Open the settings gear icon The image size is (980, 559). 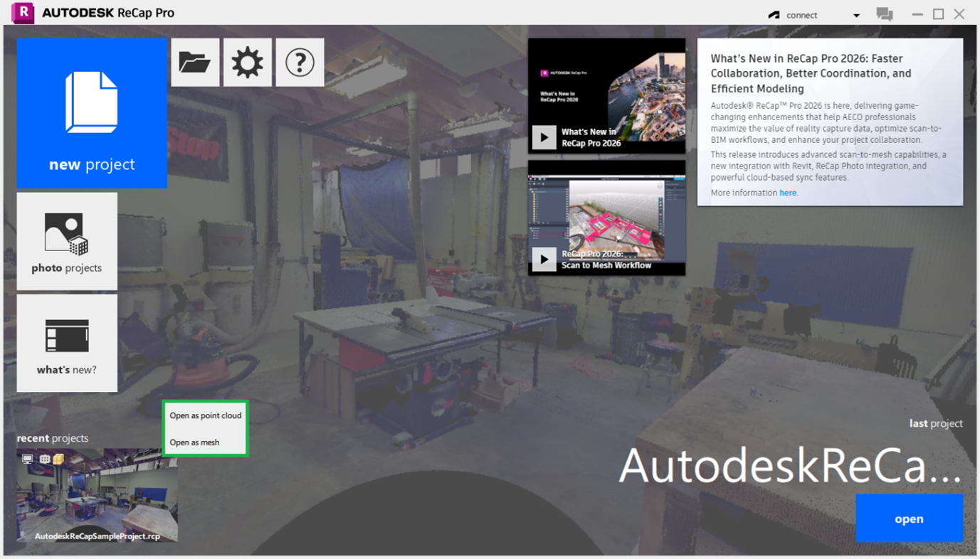(x=248, y=63)
